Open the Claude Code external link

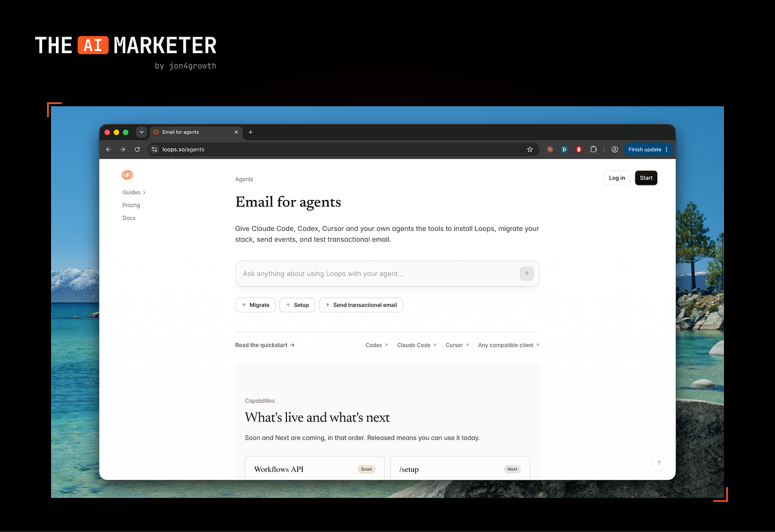click(x=417, y=345)
